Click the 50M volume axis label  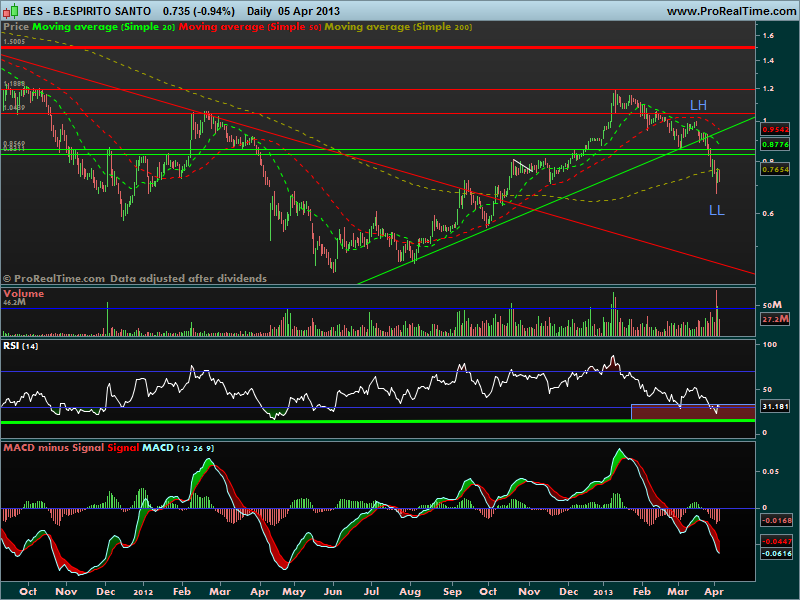point(772,305)
